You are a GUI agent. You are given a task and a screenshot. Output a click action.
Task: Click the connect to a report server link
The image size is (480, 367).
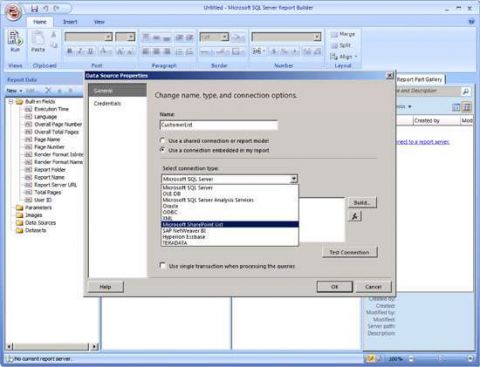pyautogui.click(x=422, y=142)
